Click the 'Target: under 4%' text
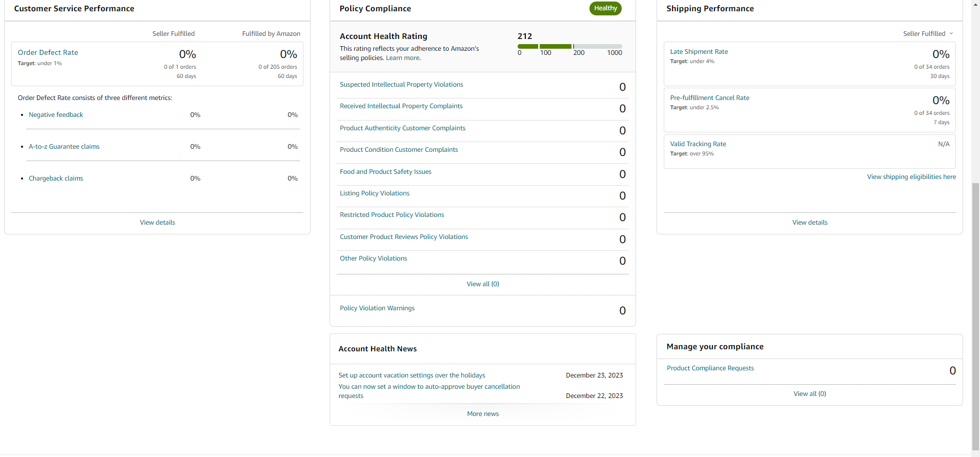 click(692, 62)
